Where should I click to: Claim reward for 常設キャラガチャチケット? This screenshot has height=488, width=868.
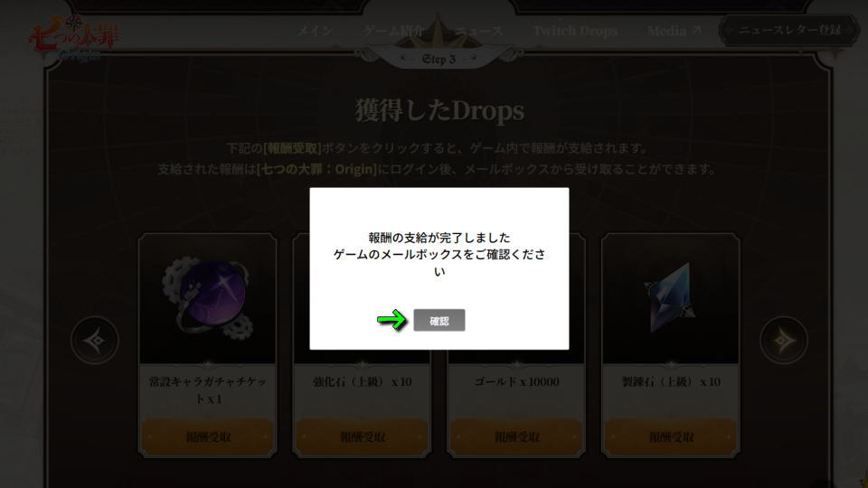pos(208,437)
